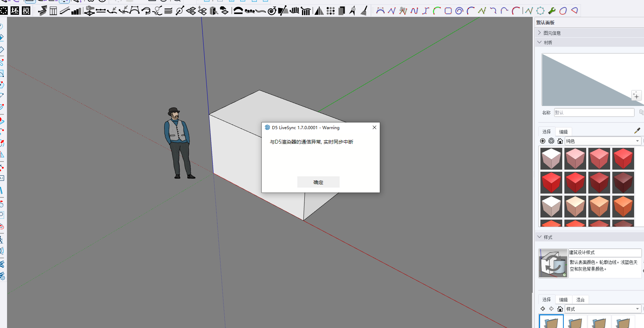
Task: Open the 纯色 material library dropdown
Action: pos(602,141)
